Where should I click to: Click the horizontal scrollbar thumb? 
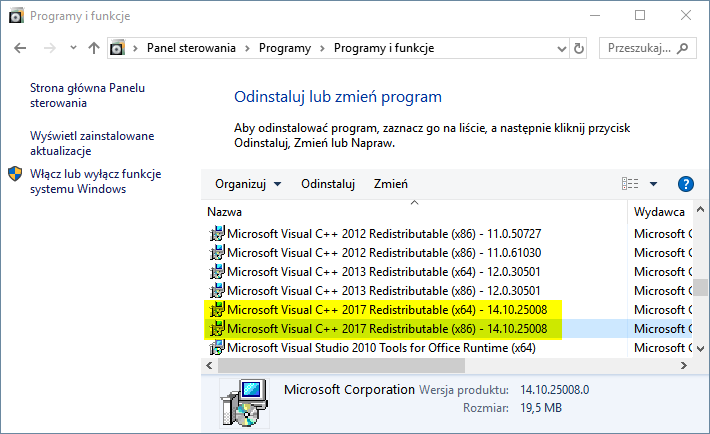click(341, 365)
